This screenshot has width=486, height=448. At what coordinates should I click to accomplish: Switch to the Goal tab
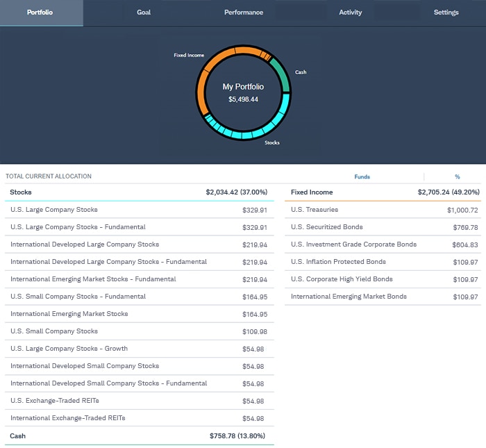click(x=144, y=13)
